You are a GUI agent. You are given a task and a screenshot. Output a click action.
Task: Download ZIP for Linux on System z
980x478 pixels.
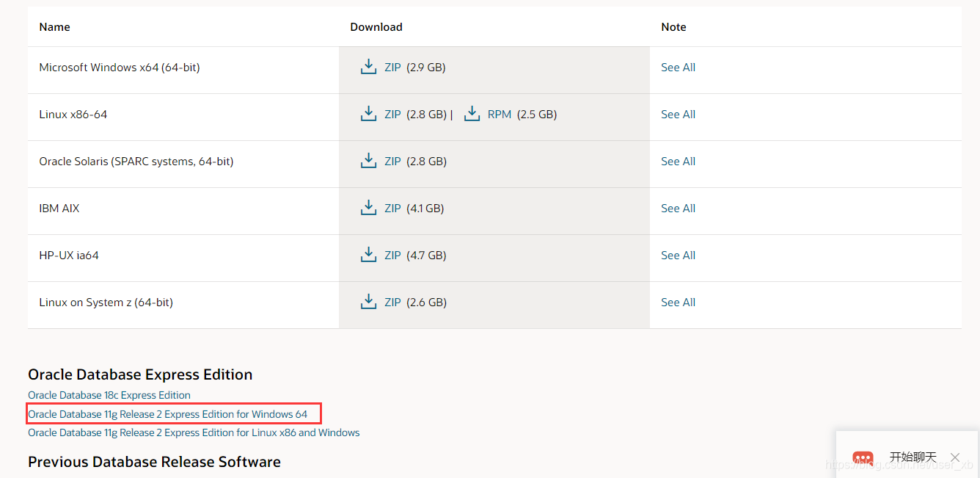click(392, 303)
